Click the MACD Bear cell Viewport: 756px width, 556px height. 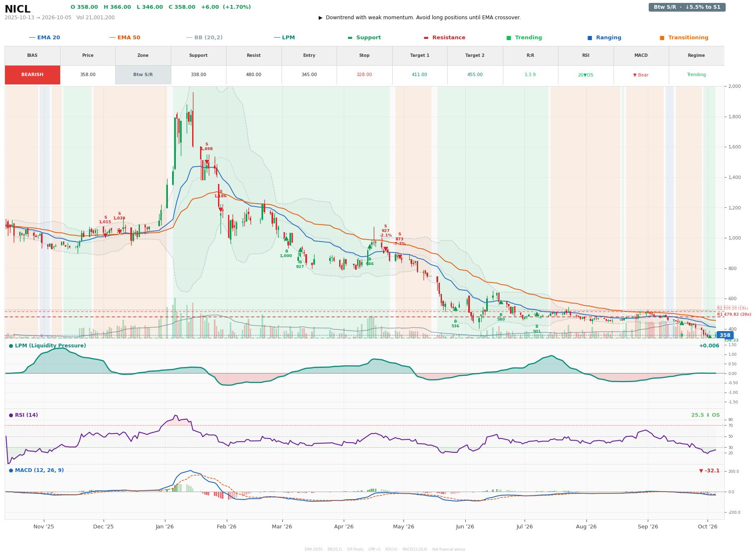(x=641, y=75)
